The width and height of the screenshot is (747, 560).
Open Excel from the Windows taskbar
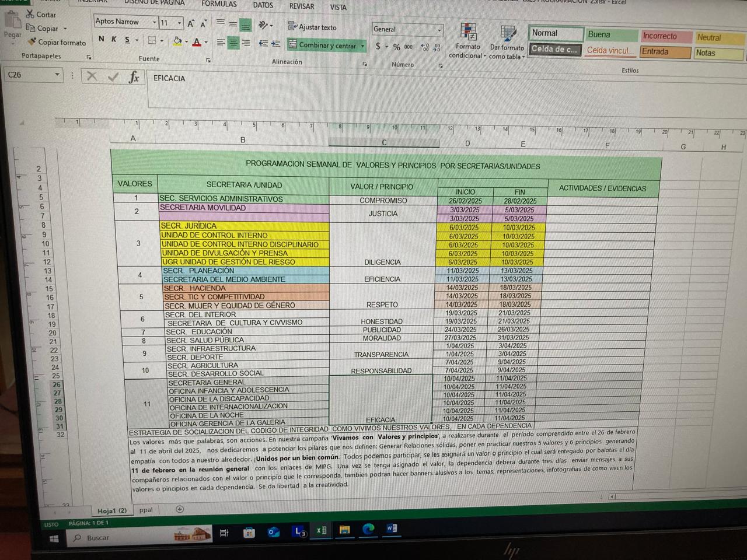pos(321,530)
